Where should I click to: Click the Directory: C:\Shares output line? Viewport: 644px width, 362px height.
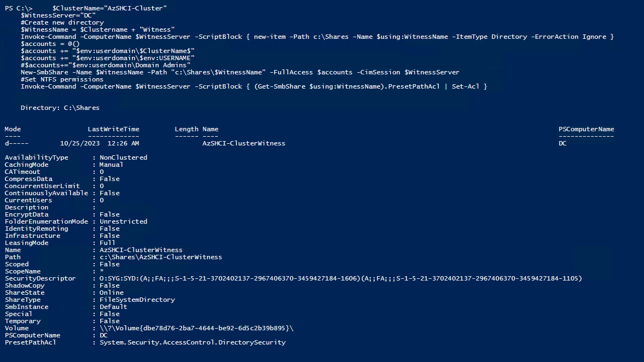[x=60, y=108]
